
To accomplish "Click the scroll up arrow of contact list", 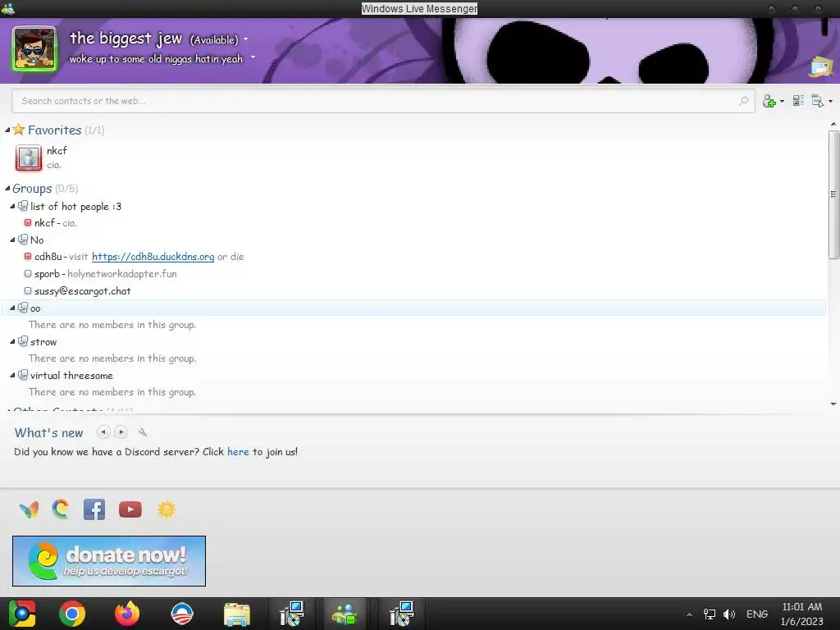I will [x=833, y=125].
